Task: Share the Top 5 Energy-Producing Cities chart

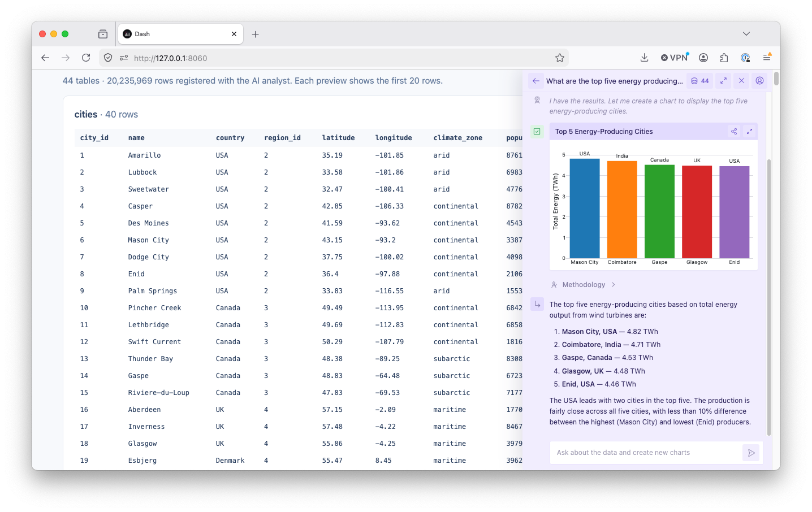Action: click(734, 131)
